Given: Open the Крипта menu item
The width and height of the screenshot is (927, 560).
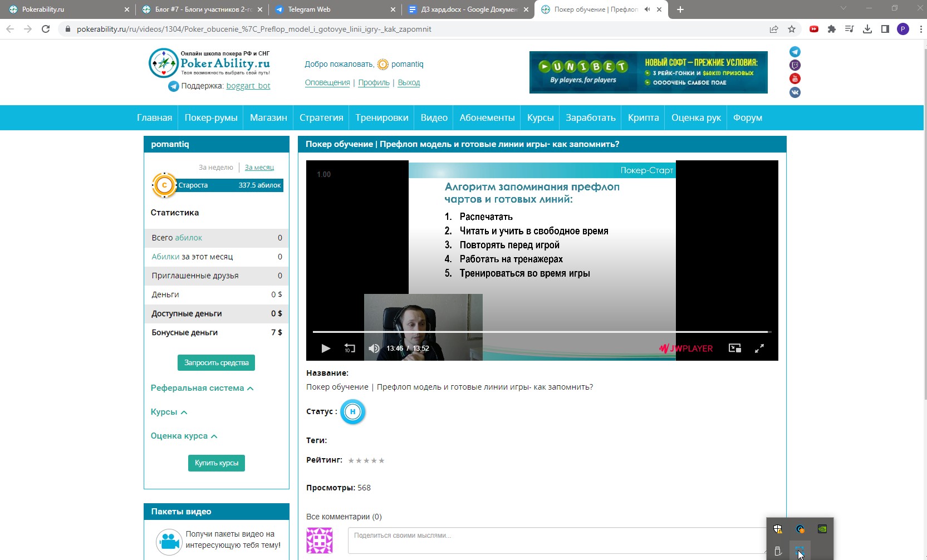Looking at the screenshot, I should coord(643,117).
